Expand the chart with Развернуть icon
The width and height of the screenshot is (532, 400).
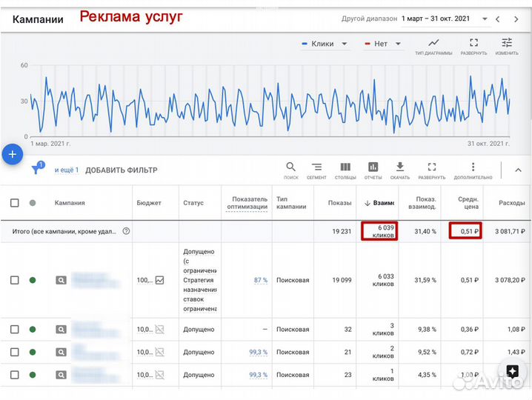tap(473, 42)
